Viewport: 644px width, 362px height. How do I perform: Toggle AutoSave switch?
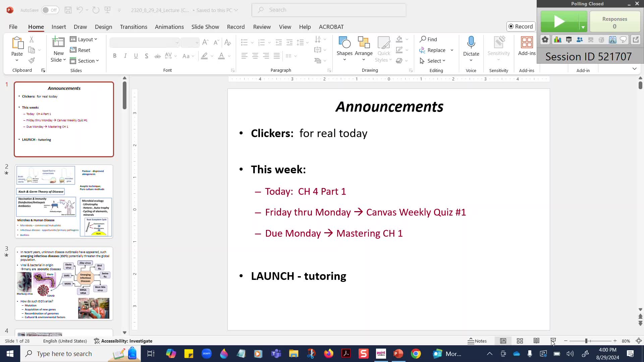pos(50,10)
